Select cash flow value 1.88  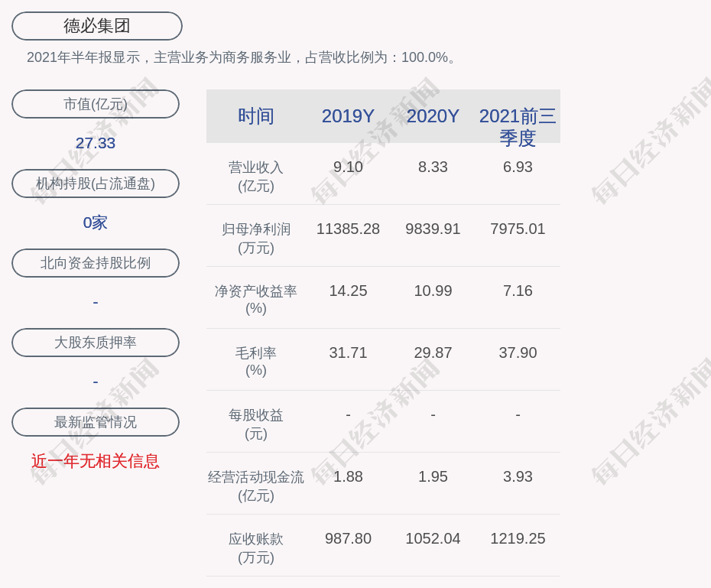point(348,476)
